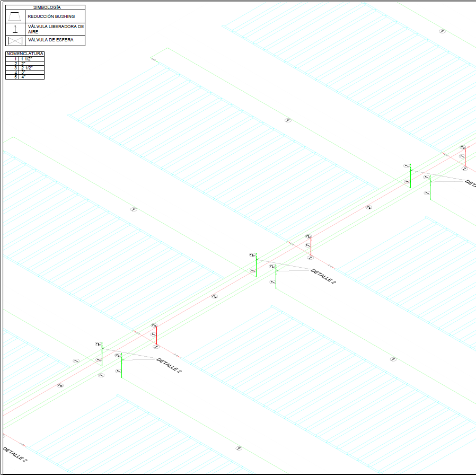Click the válvula de esfera bowtie symbol

tap(15, 41)
